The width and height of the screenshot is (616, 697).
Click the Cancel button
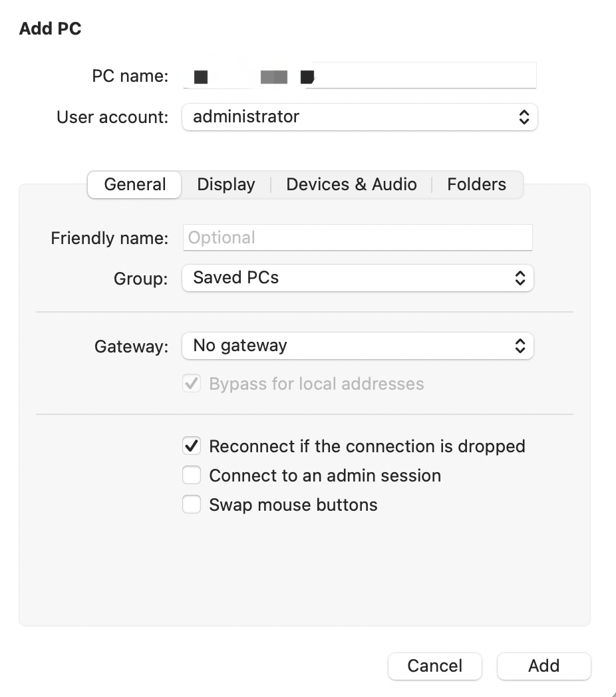435,666
